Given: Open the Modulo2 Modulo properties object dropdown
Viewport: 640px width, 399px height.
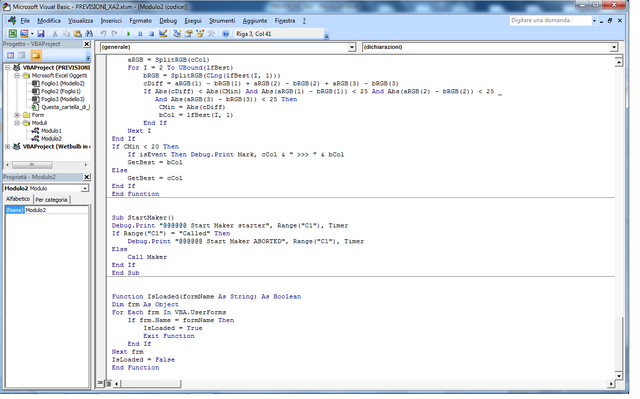Looking at the screenshot, I should [84, 189].
